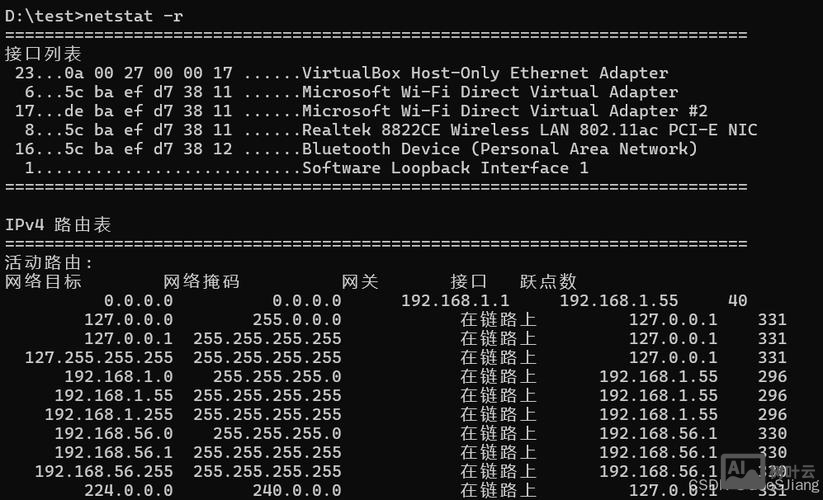The width and height of the screenshot is (823, 500).
Task: Click the Software Loopback Interface 1 line
Action: [445, 168]
